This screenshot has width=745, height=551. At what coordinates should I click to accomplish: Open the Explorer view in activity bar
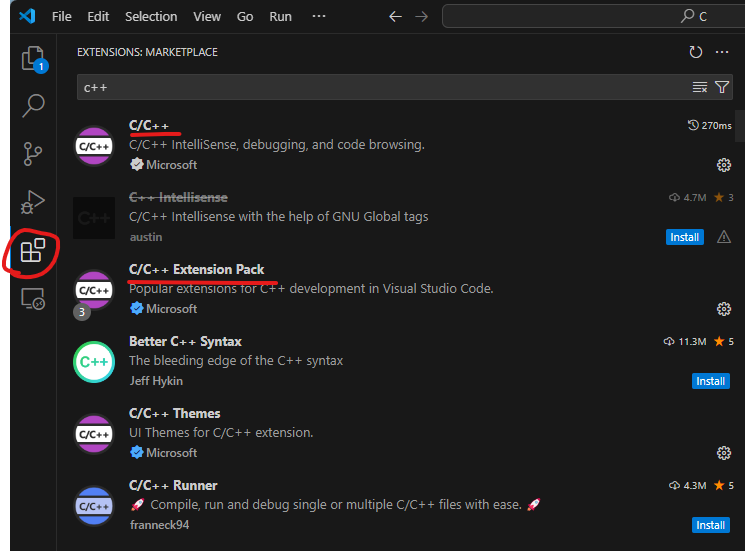point(33,59)
